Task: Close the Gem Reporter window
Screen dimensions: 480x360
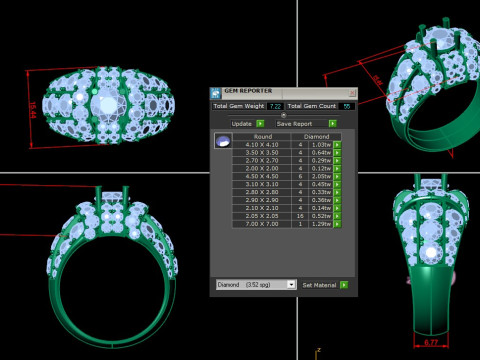Action: coord(352,93)
